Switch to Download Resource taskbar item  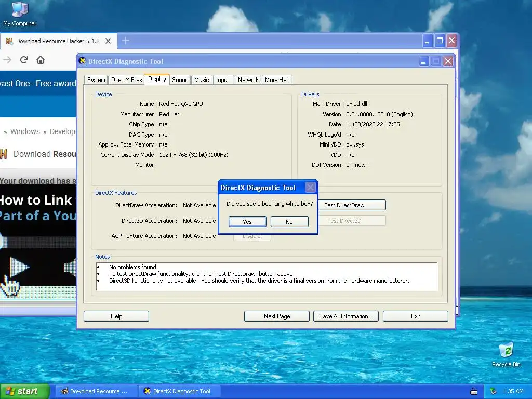pyautogui.click(x=96, y=391)
